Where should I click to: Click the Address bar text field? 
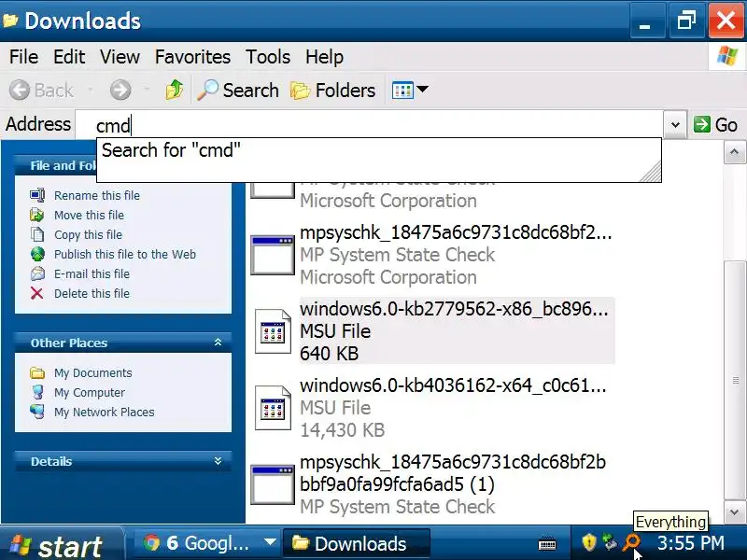pos(369,125)
